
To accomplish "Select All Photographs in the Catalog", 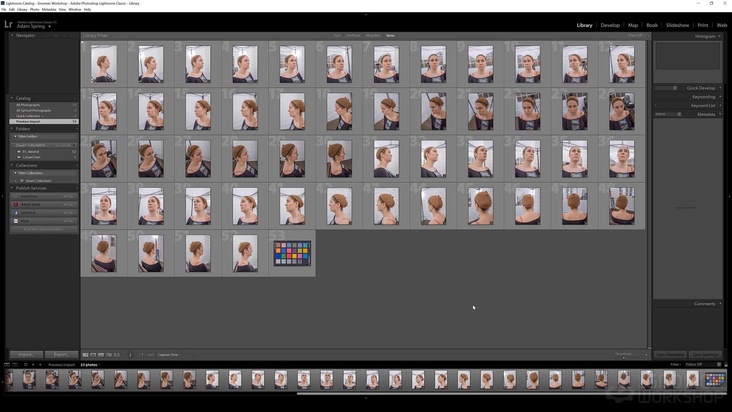I will click(x=44, y=105).
